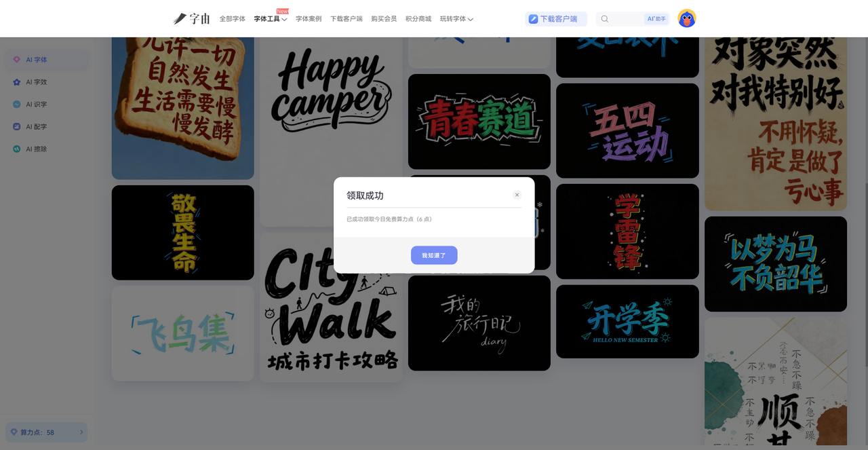Click the AI 助手 search badge
Viewport: 868px width, 450px height.
pyautogui.click(x=656, y=19)
